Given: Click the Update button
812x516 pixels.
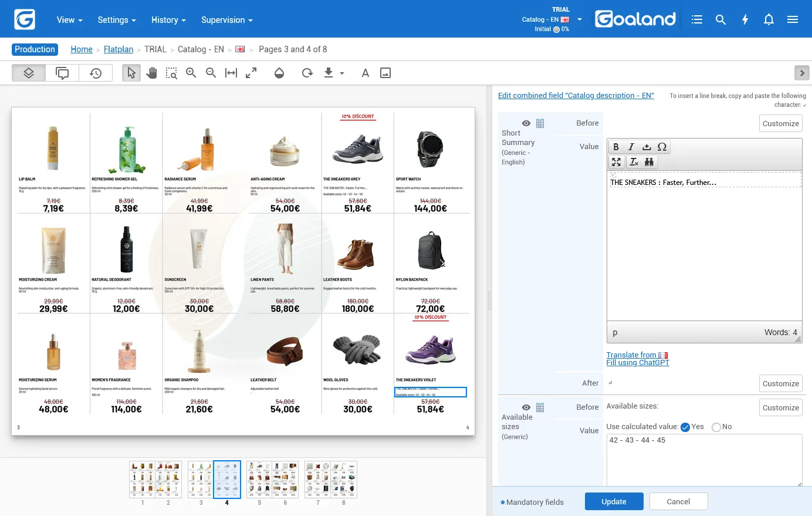Looking at the screenshot, I should pyautogui.click(x=614, y=501).
